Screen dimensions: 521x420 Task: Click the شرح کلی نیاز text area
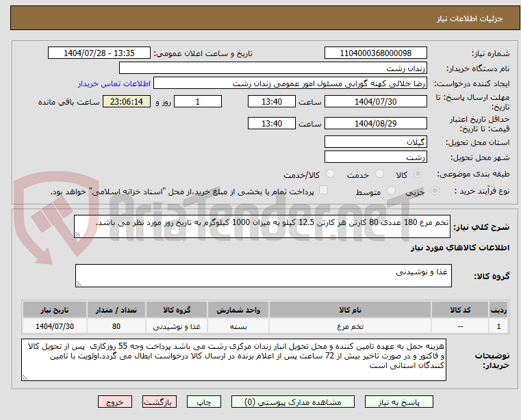coord(262,226)
